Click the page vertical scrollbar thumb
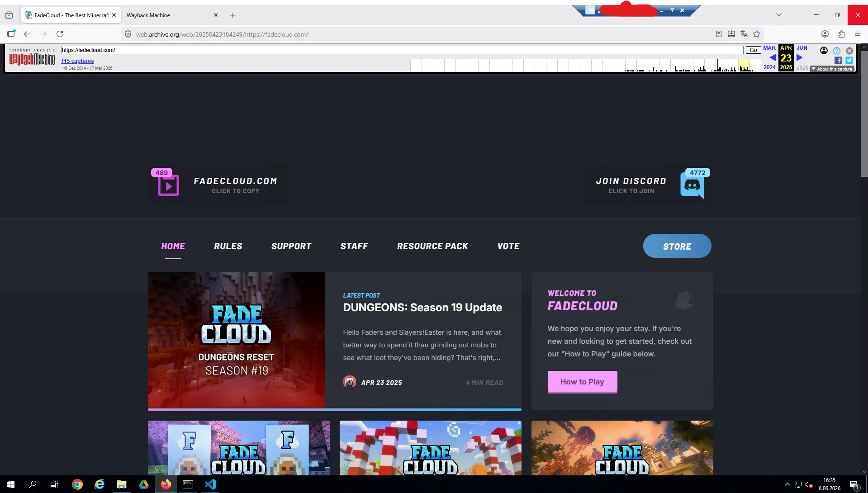868x493 pixels. (x=864, y=113)
